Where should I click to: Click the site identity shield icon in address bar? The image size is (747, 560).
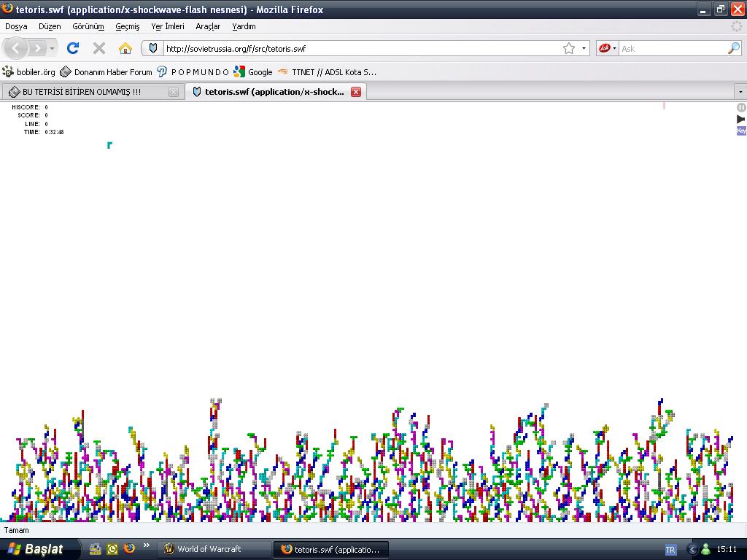153,48
